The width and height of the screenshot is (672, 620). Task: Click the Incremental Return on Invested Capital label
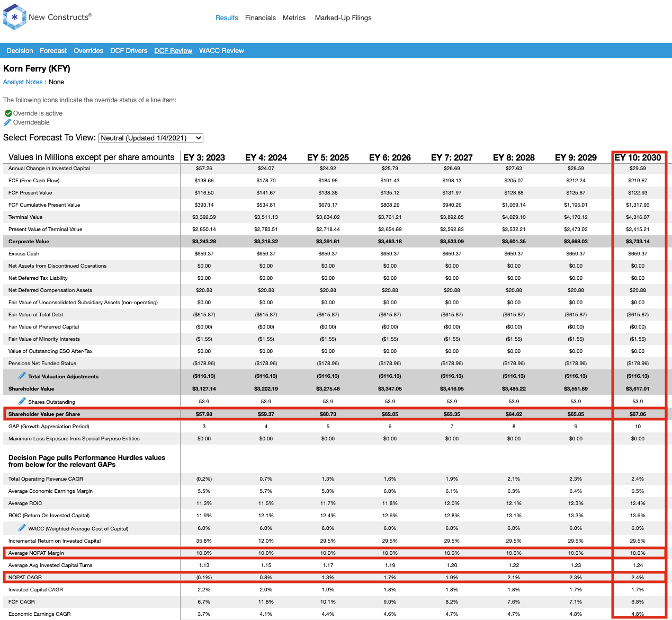pos(55,541)
